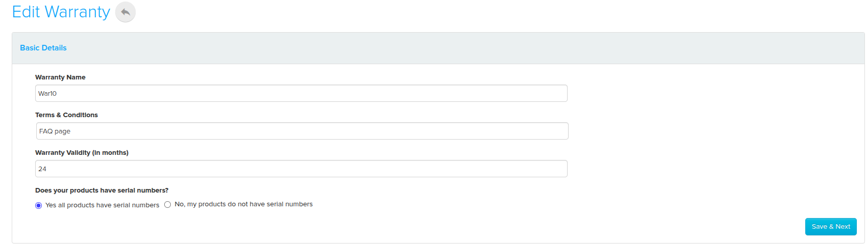
Task: Click the Warranty Validity months input
Action: point(301,169)
